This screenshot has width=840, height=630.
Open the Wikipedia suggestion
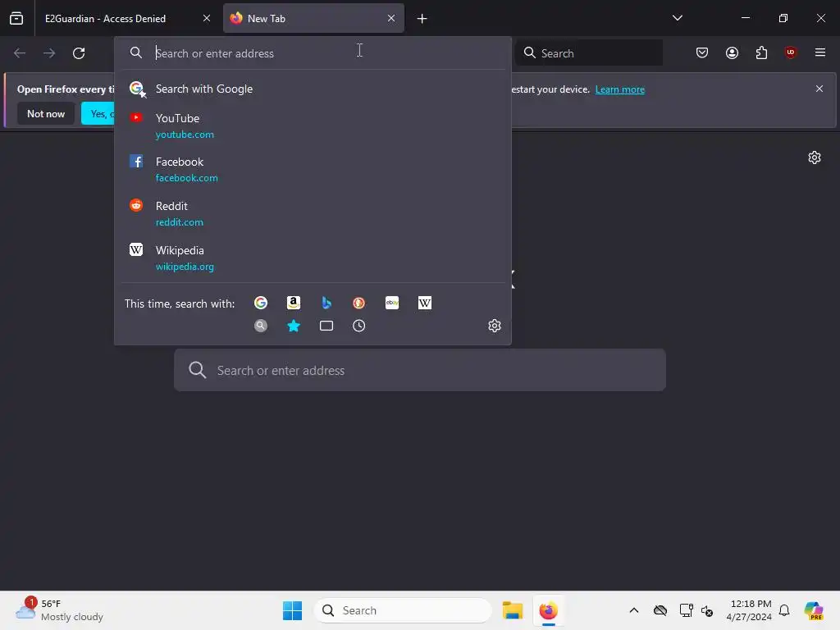tap(313, 258)
